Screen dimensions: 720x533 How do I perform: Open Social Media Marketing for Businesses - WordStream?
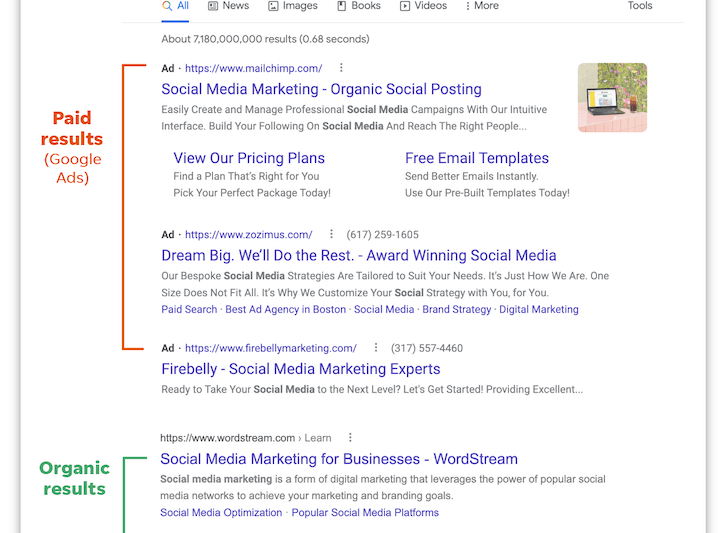(x=339, y=459)
